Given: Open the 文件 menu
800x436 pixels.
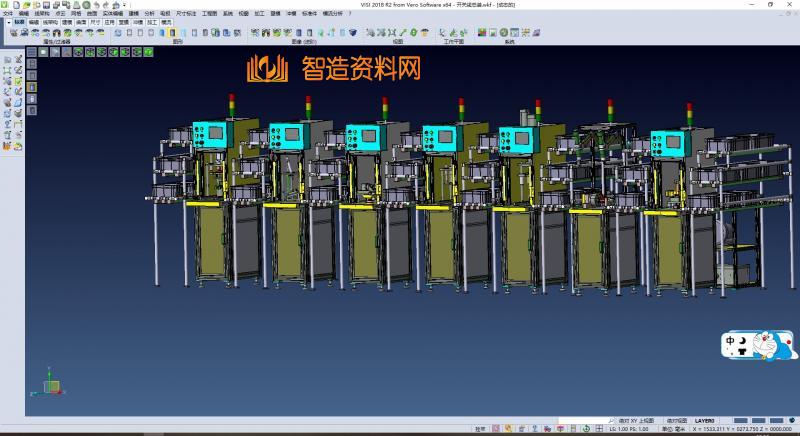Looking at the screenshot, I should coord(8,13).
